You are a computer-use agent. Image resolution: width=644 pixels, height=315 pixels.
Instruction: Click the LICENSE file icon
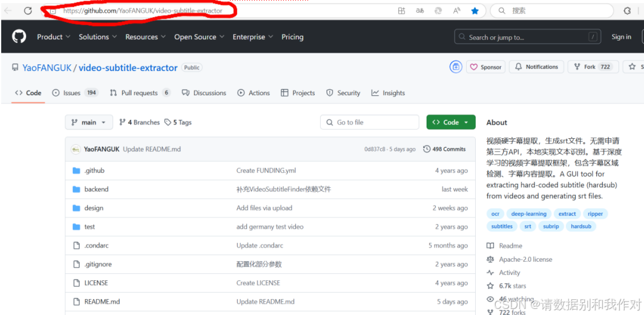[x=76, y=283]
